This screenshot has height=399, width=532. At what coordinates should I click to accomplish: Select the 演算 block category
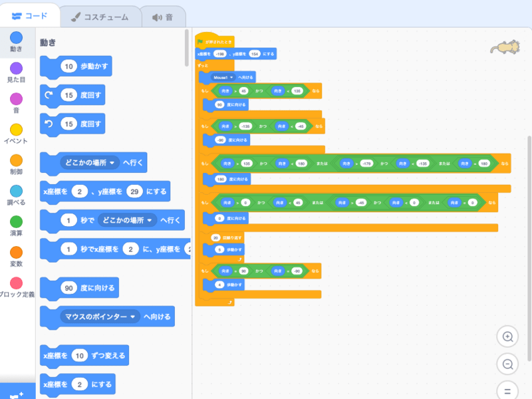point(17,221)
